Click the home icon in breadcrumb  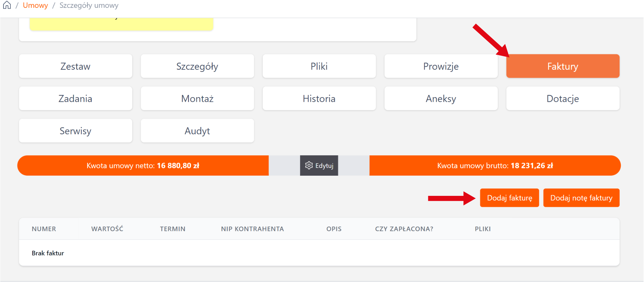7,5
